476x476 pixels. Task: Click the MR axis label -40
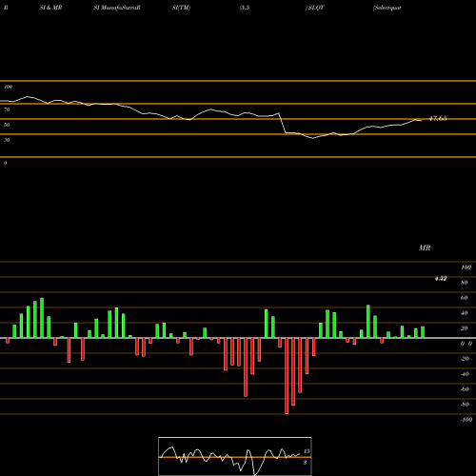(465, 374)
